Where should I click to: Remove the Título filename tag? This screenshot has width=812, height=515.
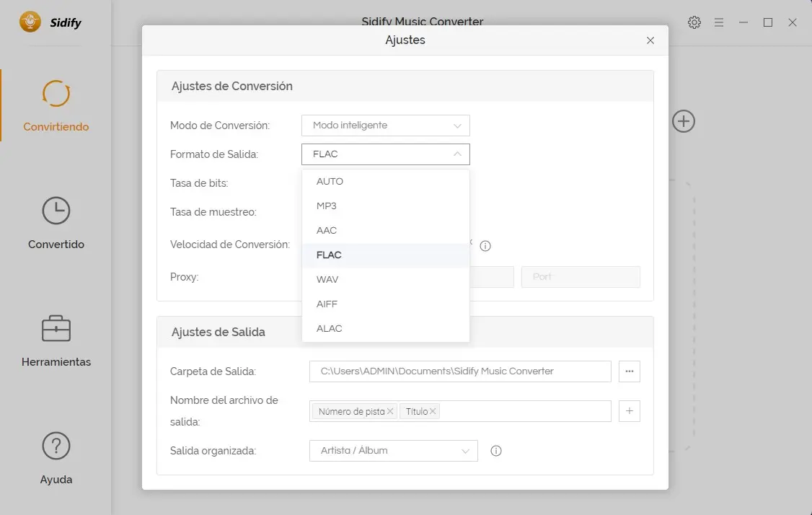433,412
